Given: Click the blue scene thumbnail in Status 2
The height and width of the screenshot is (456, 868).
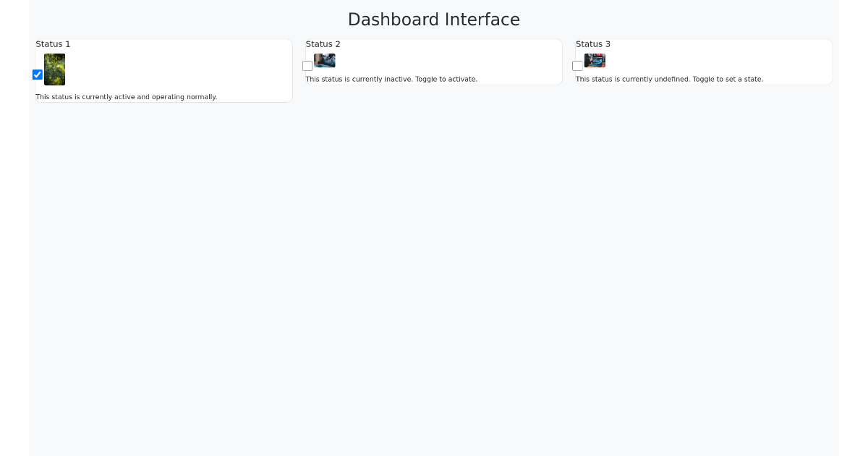Looking at the screenshot, I should [x=324, y=61].
